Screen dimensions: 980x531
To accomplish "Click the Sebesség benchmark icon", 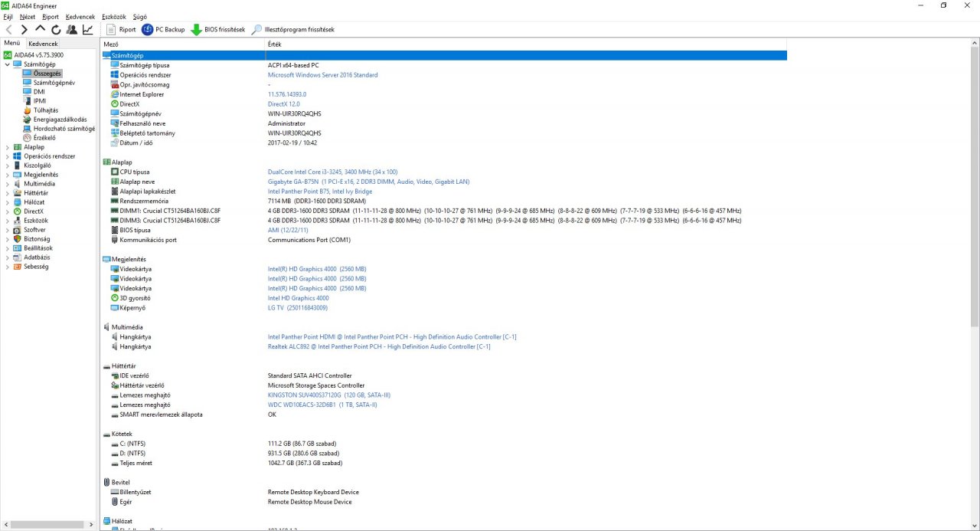I will 18,267.
